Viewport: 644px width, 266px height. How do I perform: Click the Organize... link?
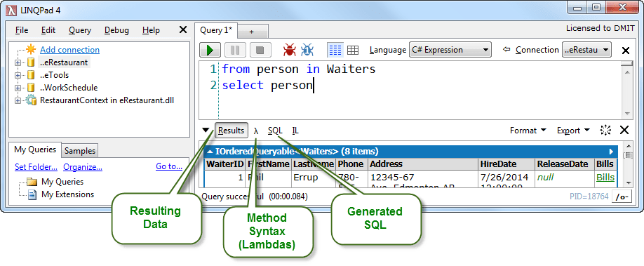[83, 167]
